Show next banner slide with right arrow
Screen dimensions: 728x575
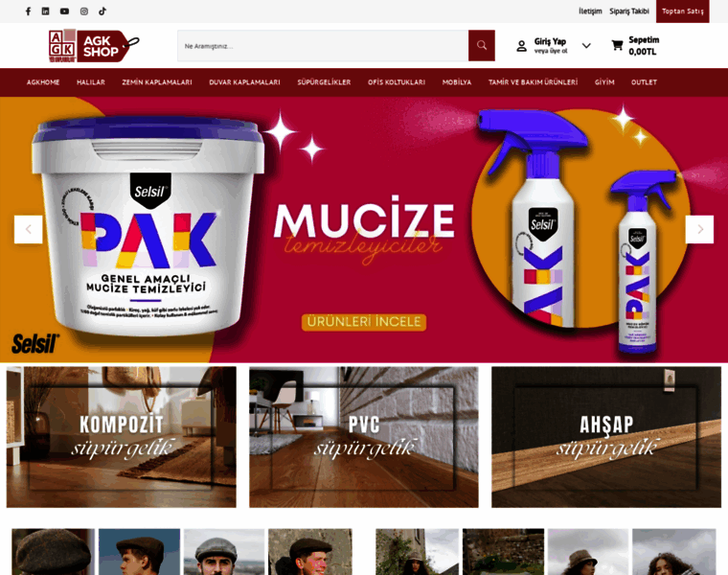(x=699, y=229)
